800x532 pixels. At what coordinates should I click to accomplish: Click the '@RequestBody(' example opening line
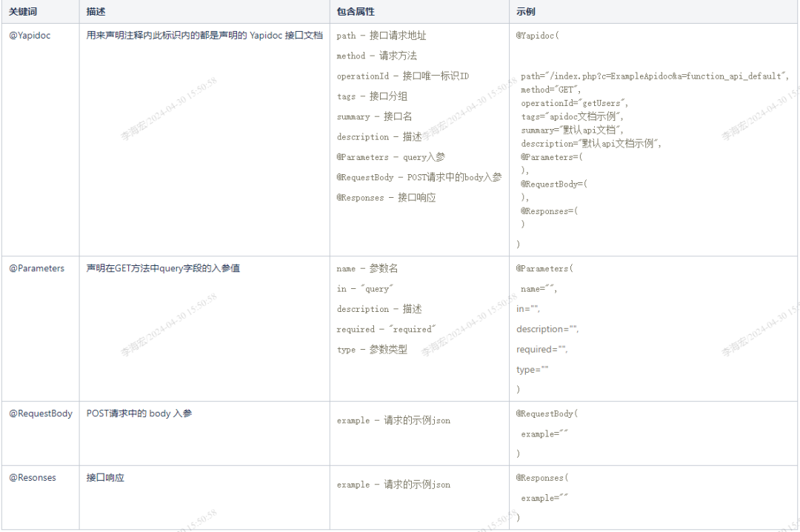point(547,413)
